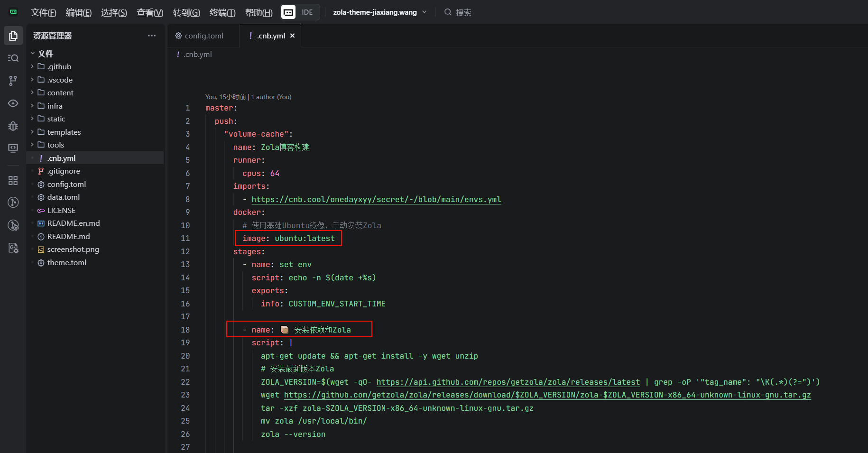Click the 'cpus: 64' code line
The image size is (868, 453).
(261, 173)
